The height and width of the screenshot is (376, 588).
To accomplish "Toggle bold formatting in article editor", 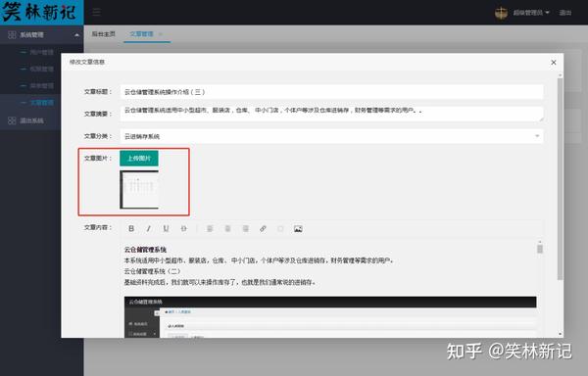I will pos(131,228).
